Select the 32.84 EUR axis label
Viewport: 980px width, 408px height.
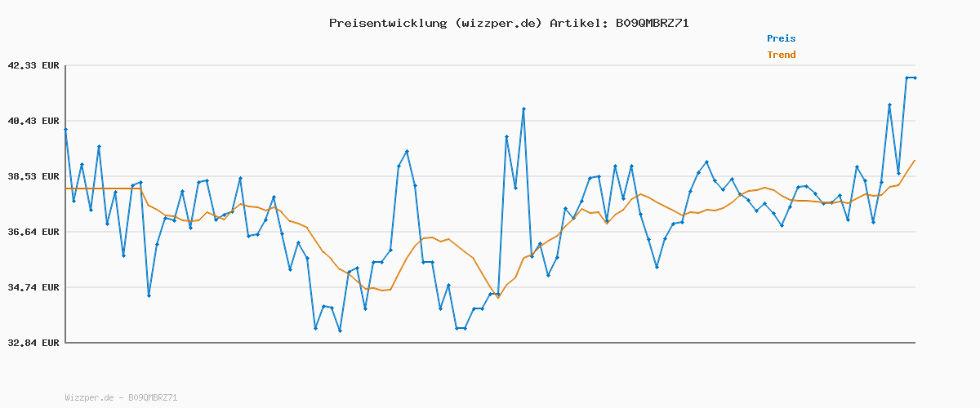[33, 343]
